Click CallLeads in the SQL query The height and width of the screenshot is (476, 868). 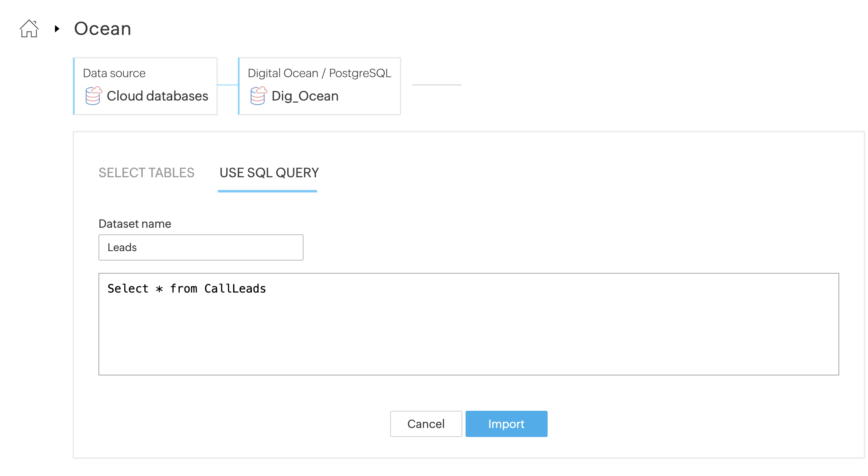(235, 288)
